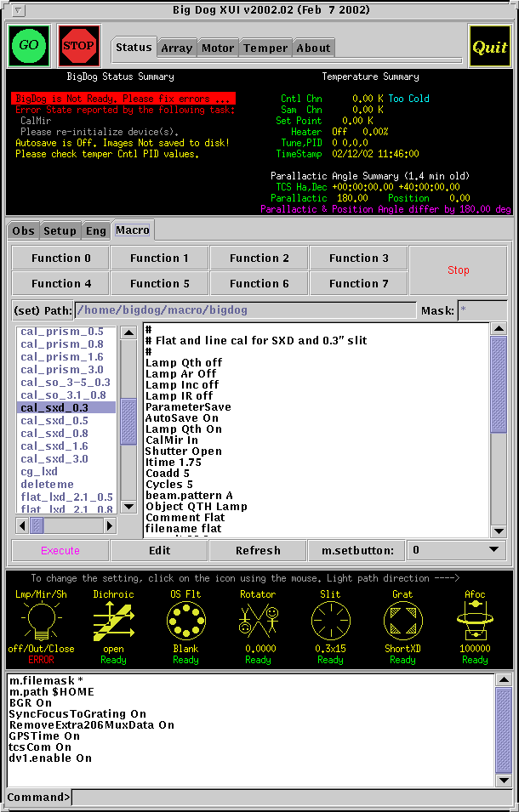Click the Function 4 button
This screenshot has height=812, width=519.
[60, 283]
